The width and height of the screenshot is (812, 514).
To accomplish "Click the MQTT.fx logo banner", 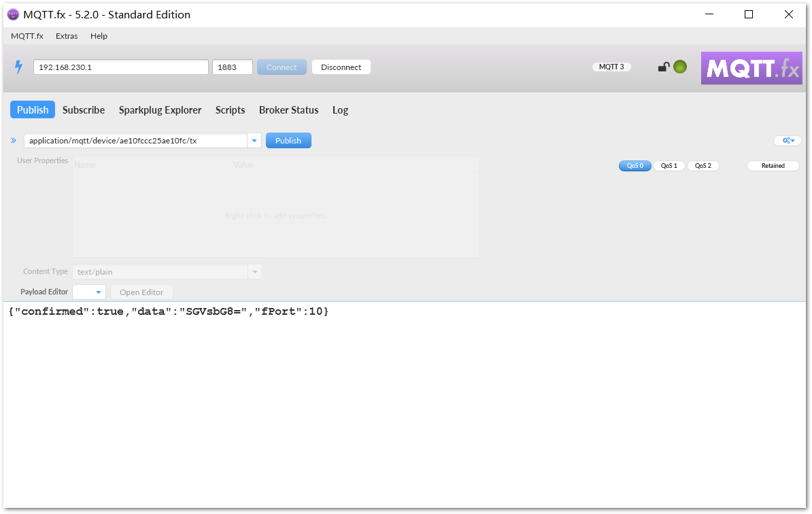I will [751, 68].
